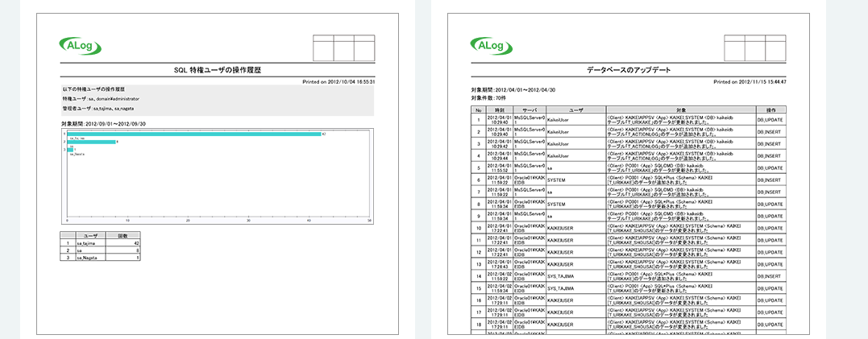This screenshot has width=868, height=339.
Task: Click the longest chart bar valued 42
Action: click(194, 134)
